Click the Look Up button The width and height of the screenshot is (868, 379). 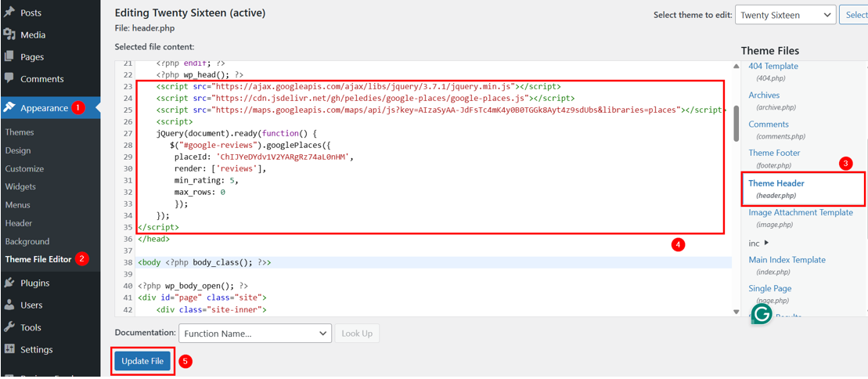click(x=357, y=334)
